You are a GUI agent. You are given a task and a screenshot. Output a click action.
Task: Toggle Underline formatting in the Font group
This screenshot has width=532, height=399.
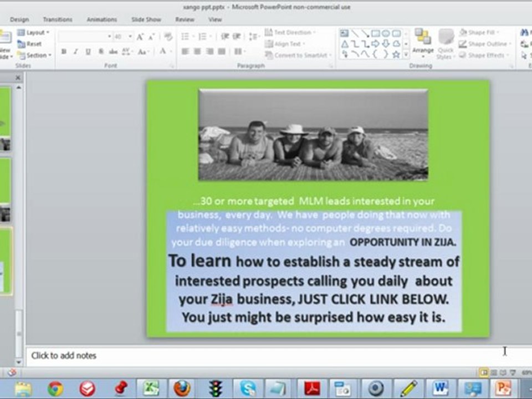pos(88,52)
